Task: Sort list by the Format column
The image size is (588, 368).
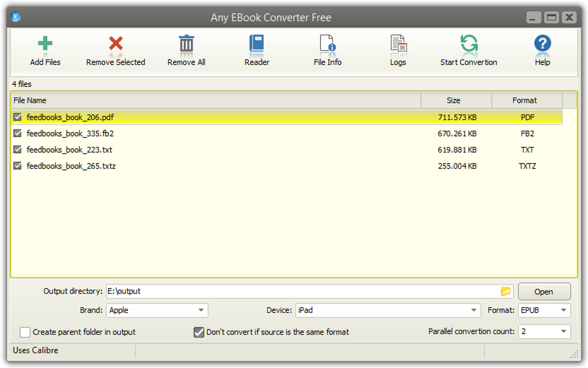Action: coord(525,100)
